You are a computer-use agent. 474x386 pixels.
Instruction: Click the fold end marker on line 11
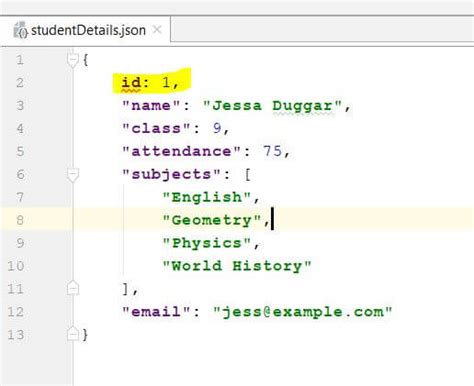click(73, 289)
